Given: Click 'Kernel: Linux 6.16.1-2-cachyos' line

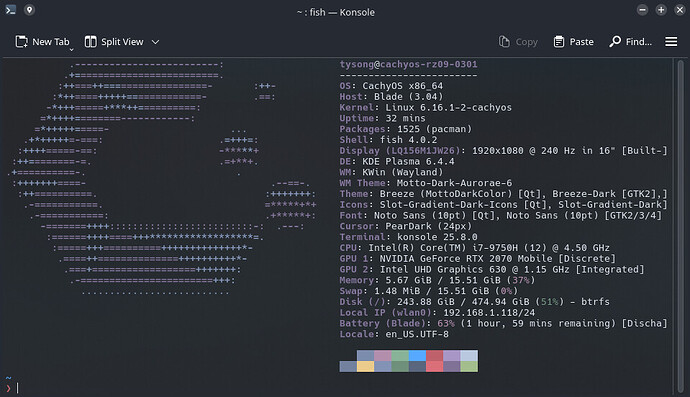Looking at the screenshot, I should (426, 107).
